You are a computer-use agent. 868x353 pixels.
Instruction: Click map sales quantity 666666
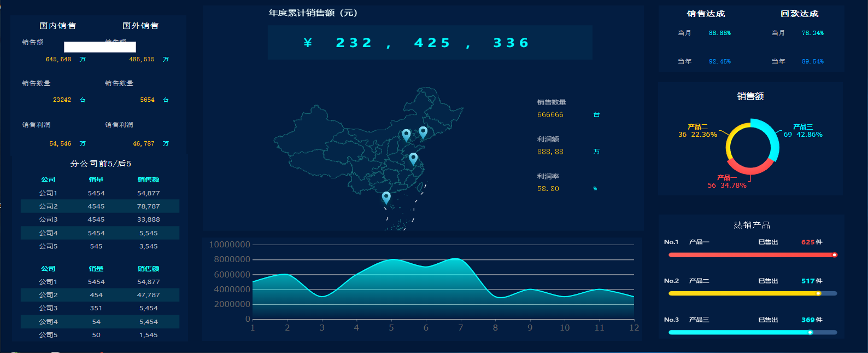point(550,114)
